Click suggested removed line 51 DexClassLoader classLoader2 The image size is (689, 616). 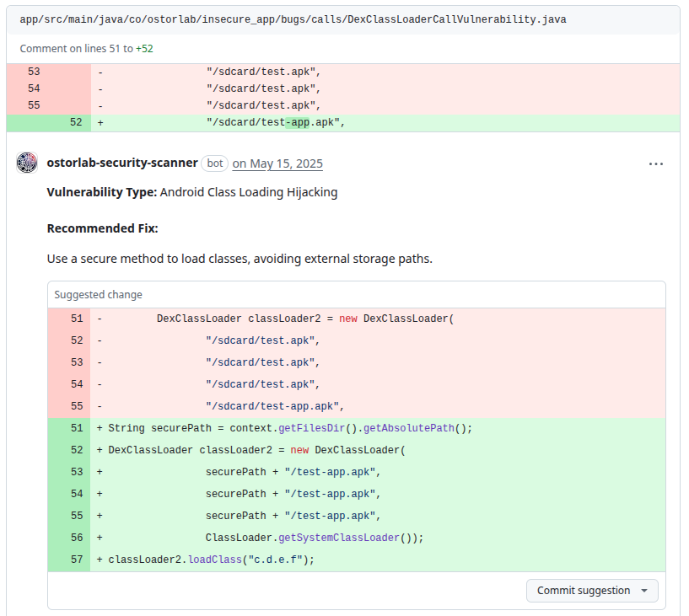pos(357,319)
